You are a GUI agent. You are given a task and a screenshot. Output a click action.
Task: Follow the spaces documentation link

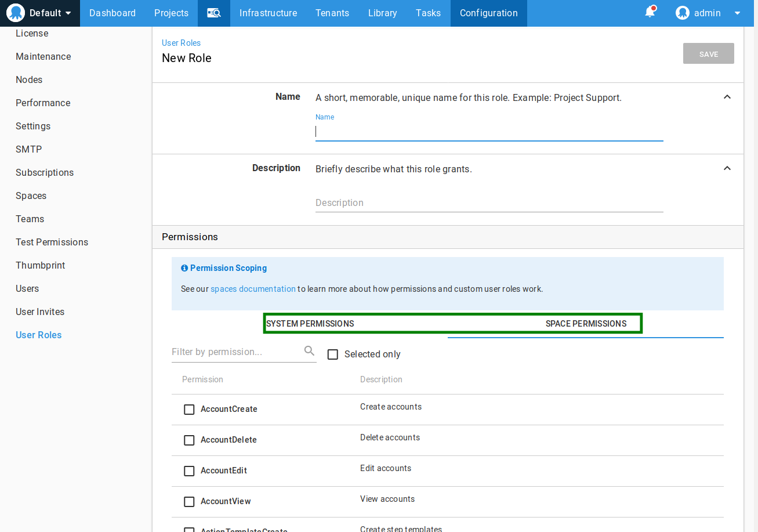point(253,289)
